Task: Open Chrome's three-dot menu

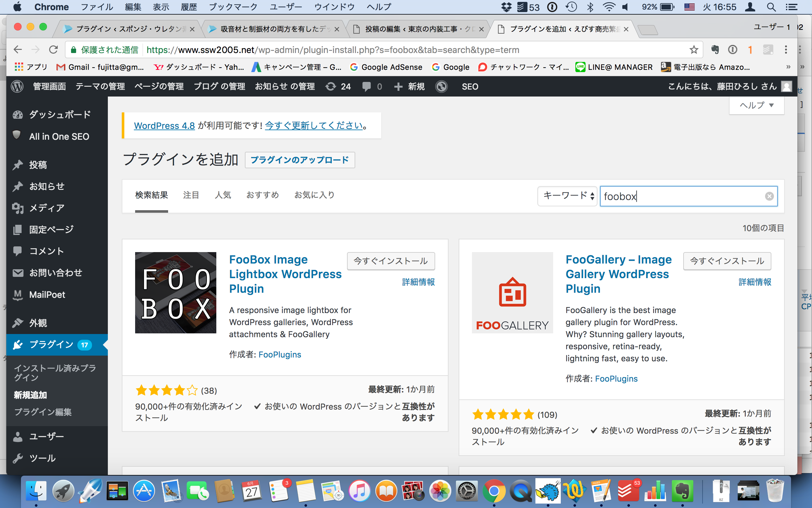Action: click(785, 50)
